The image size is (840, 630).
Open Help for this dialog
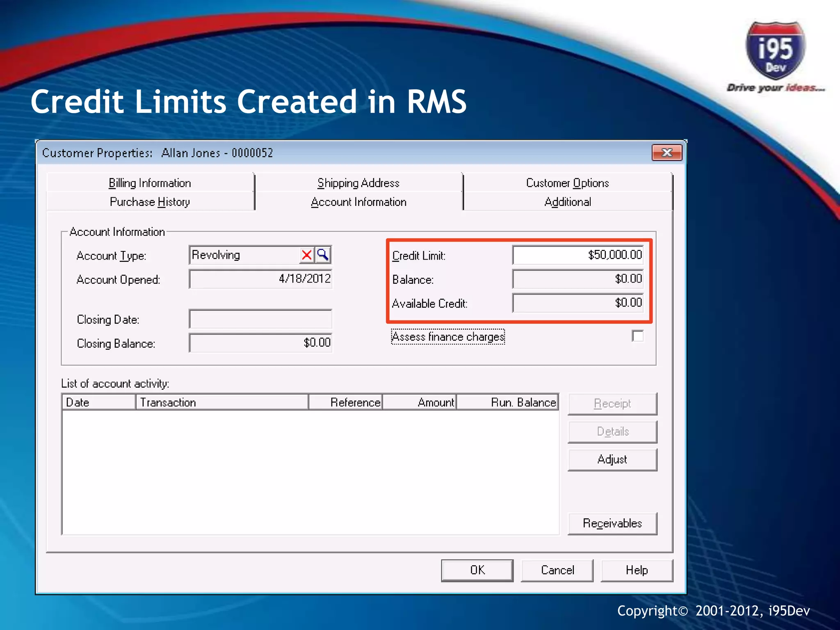pyautogui.click(x=637, y=570)
